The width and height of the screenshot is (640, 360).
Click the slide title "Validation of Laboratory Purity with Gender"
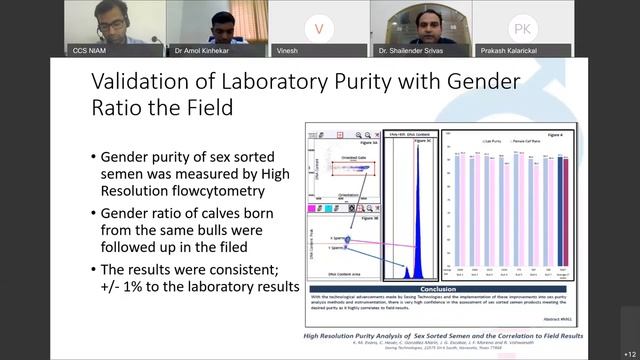click(x=306, y=81)
